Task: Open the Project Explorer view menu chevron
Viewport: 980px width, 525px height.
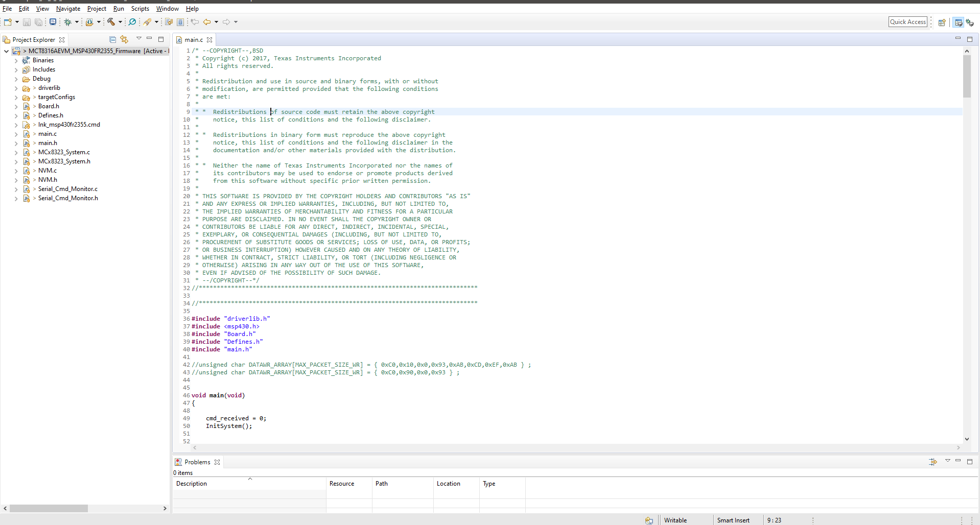Action: point(138,38)
